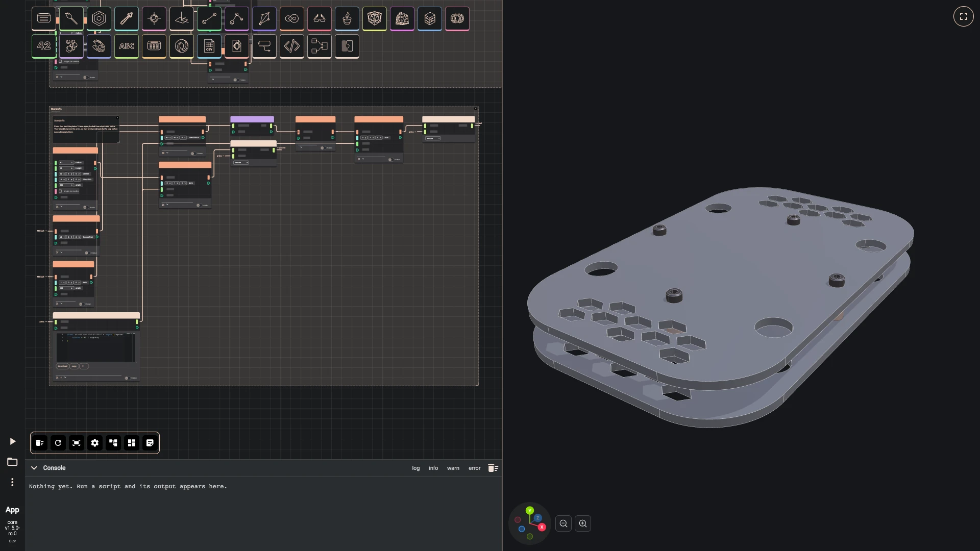The image size is (980, 551).
Task: Select the three-point polyline tool
Action: pyautogui.click(x=237, y=18)
